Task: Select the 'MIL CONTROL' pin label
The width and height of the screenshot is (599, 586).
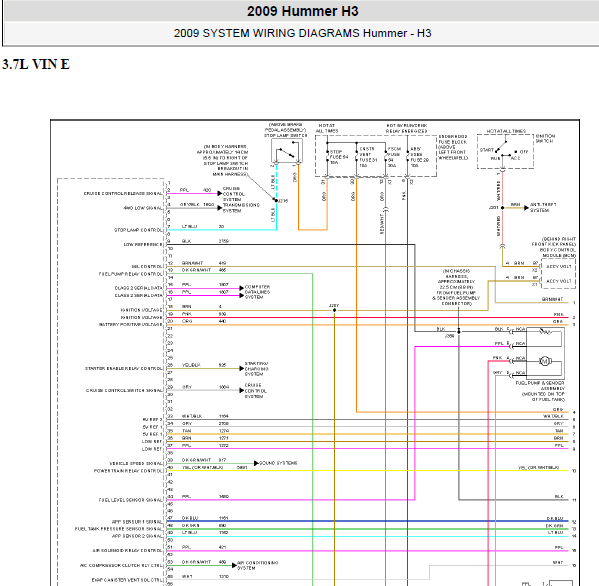Action: pyautogui.click(x=147, y=267)
